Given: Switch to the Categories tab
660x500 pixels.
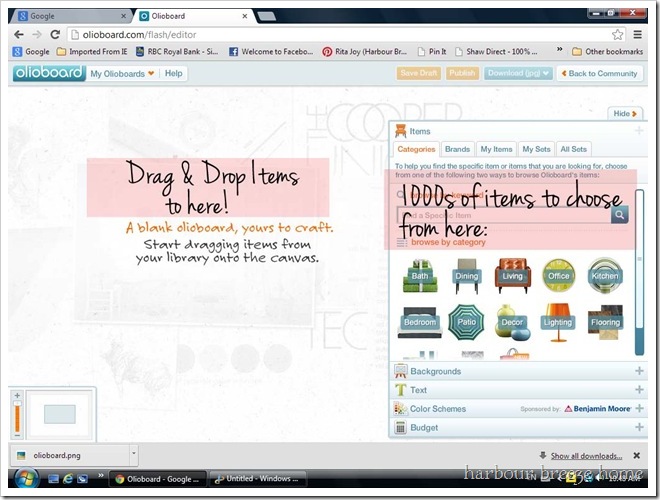Looking at the screenshot, I should (x=416, y=149).
